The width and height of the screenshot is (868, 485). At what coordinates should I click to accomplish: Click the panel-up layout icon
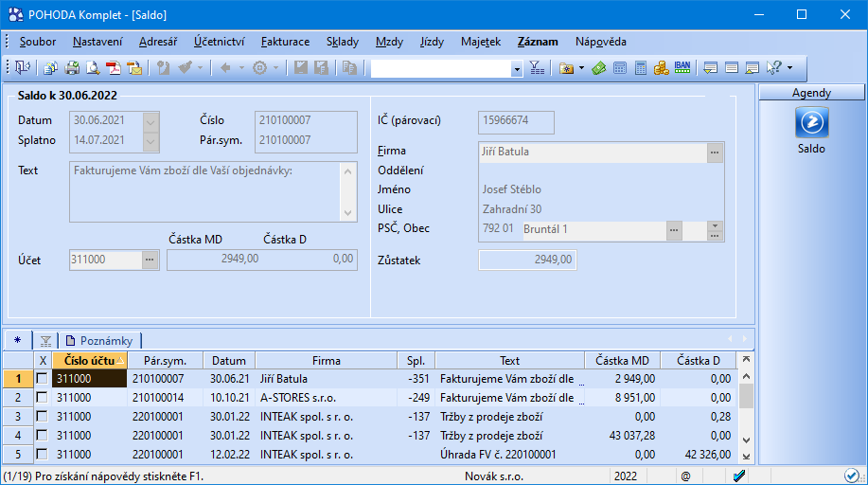tap(752, 68)
